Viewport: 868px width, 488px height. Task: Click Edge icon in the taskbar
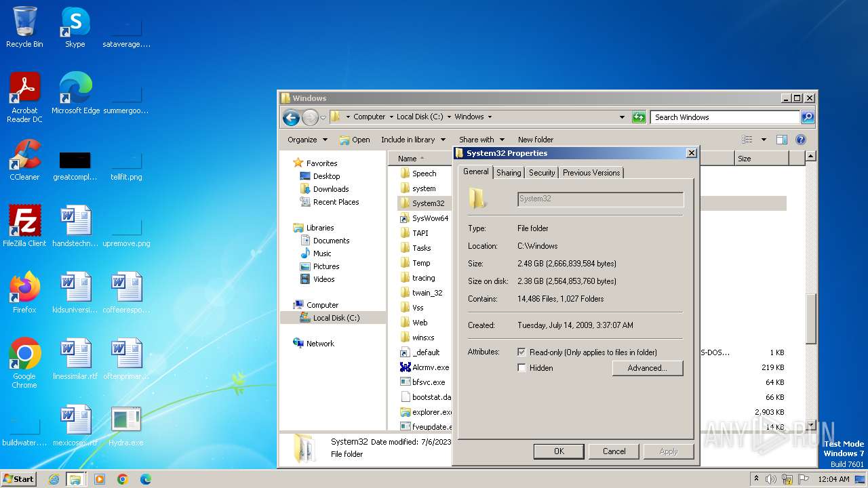(x=146, y=479)
